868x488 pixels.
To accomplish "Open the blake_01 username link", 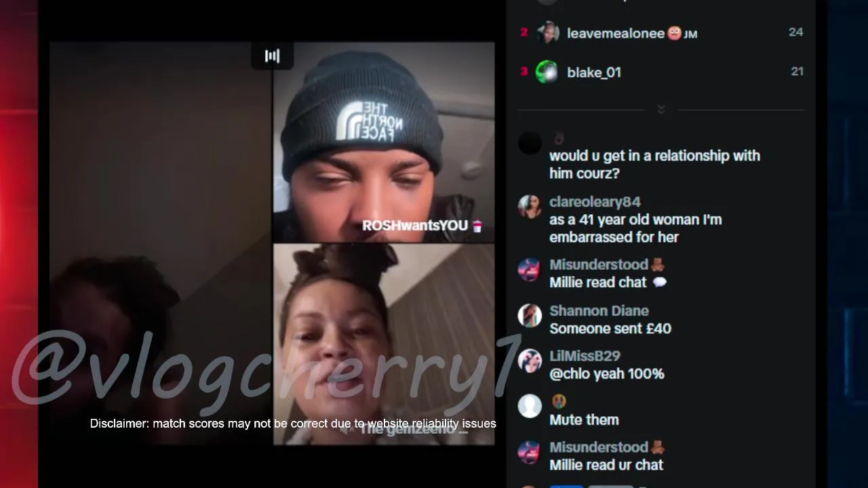I will (x=594, y=73).
